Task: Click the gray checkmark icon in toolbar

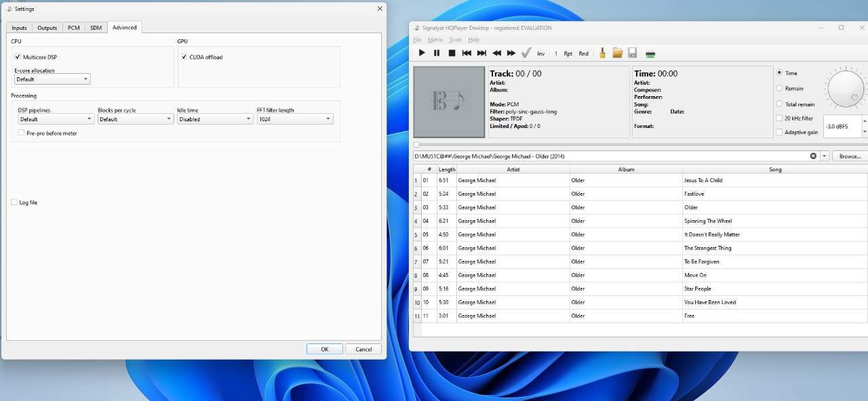Action: (x=526, y=53)
